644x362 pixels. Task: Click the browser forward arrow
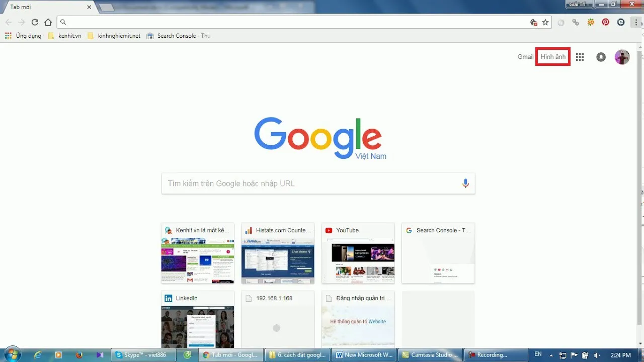coord(22,22)
